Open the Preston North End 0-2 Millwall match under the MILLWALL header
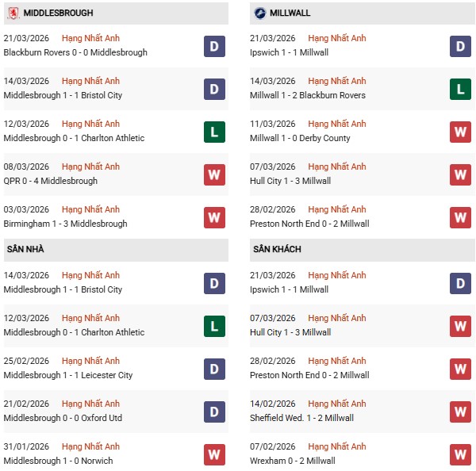 (310, 224)
